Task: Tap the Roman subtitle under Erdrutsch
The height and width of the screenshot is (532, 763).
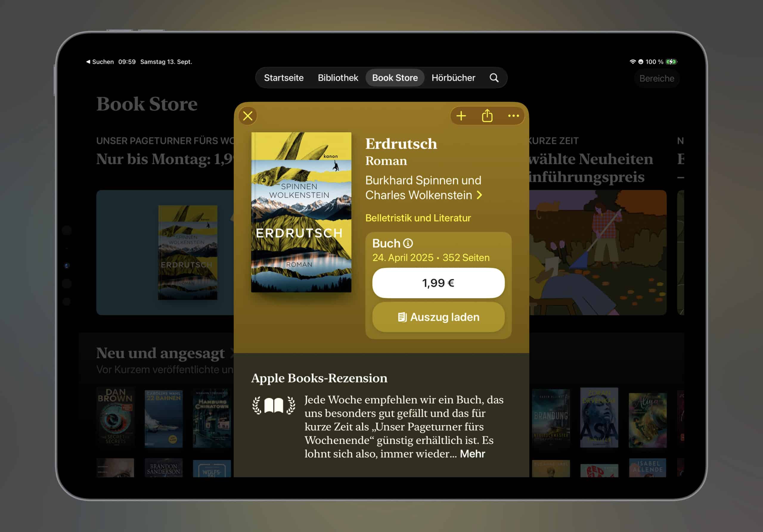Action: 386,161
